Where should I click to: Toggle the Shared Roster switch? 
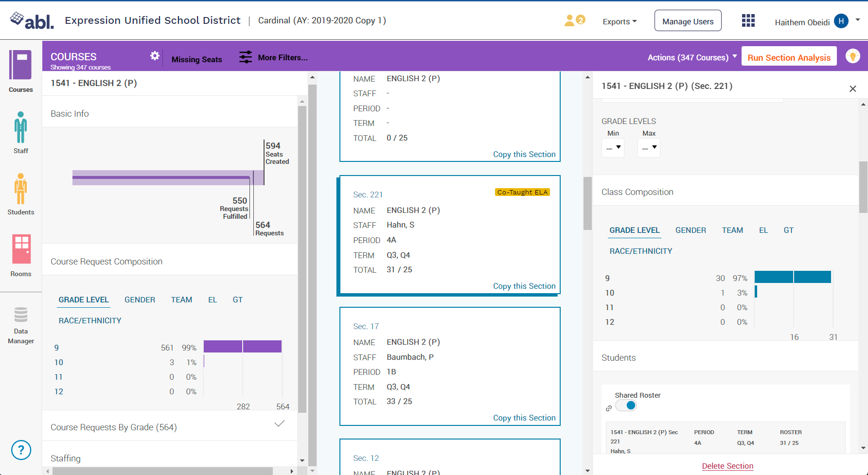point(626,405)
